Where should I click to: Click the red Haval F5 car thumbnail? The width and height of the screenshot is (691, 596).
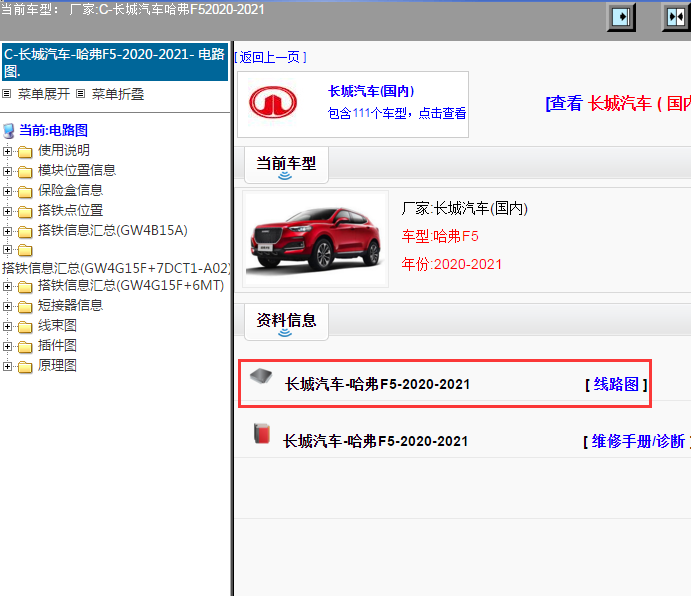tap(316, 239)
